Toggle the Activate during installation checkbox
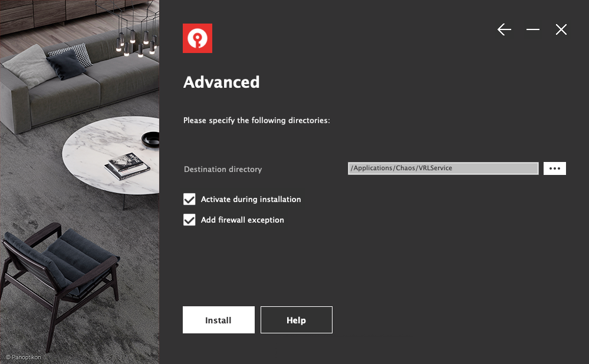Viewport: 589px width, 364px height. 189,199
